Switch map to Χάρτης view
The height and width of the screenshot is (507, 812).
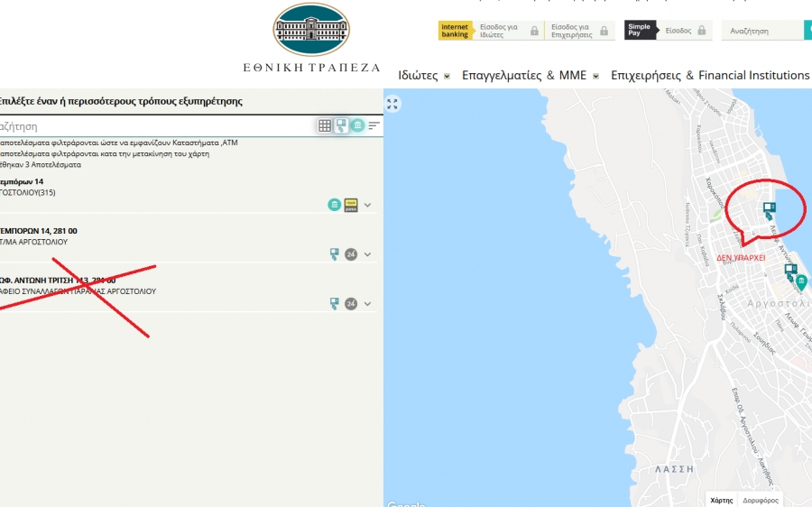[x=722, y=500]
